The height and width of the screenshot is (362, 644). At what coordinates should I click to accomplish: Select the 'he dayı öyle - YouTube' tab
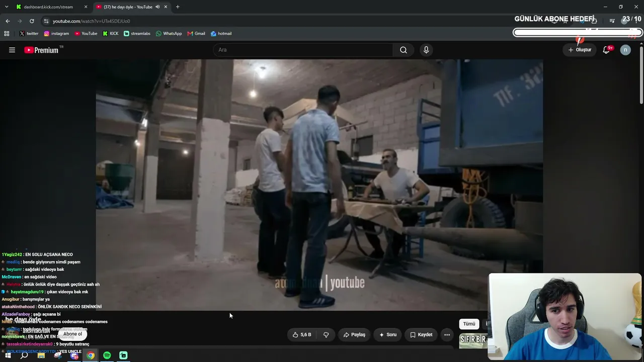(128, 7)
